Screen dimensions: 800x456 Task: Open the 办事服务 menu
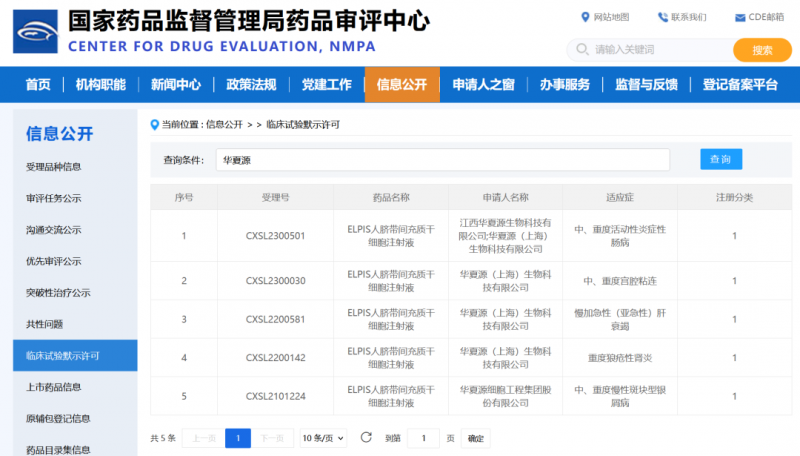(x=565, y=85)
